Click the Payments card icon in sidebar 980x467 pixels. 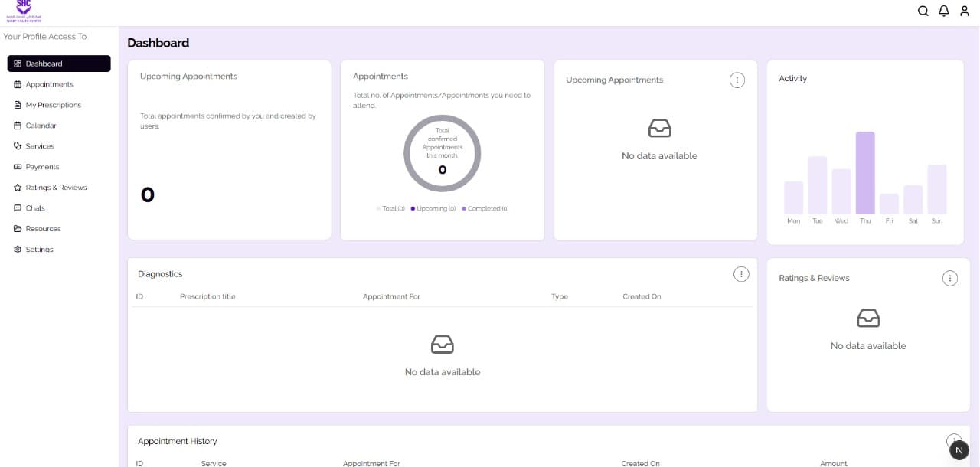pos(17,167)
